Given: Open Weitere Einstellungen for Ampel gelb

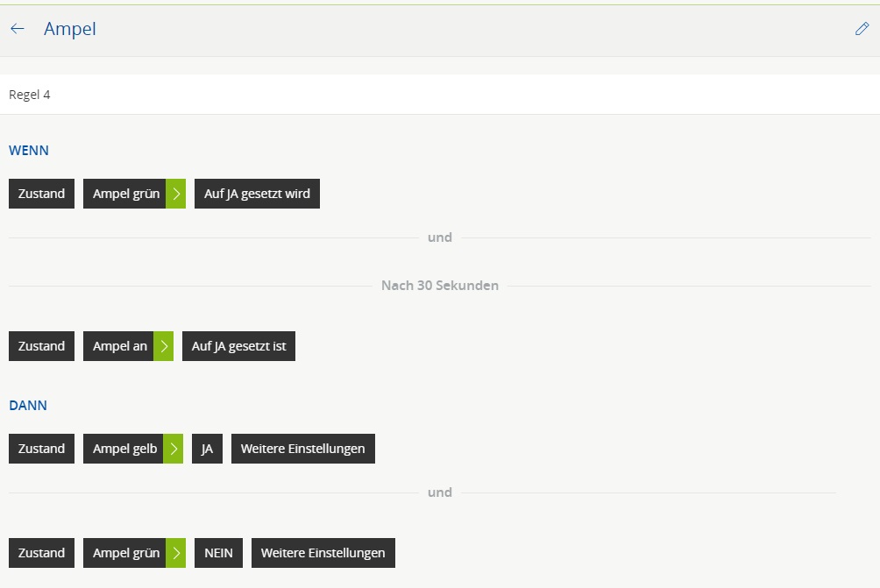Looking at the screenshot, I should click(x=302, y=449).
